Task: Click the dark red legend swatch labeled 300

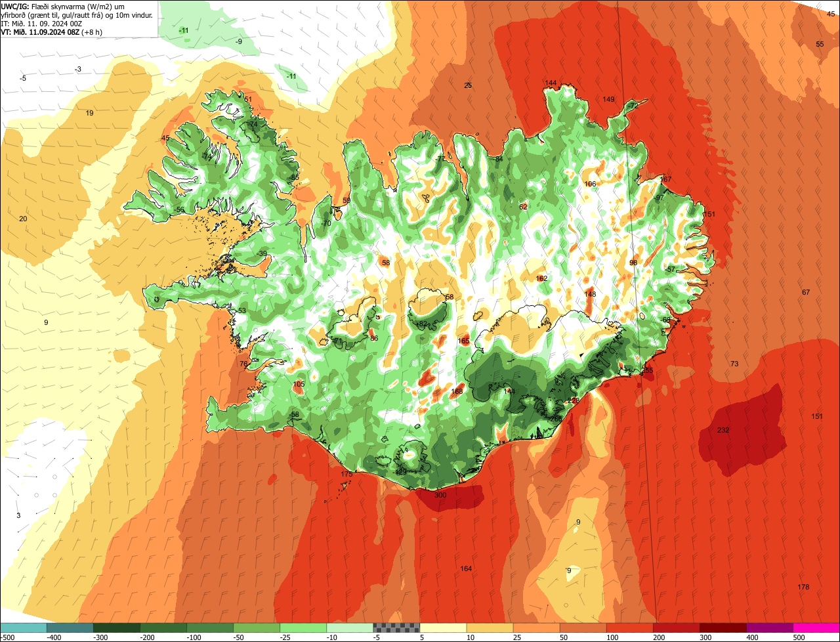Action: click(723, 628)
